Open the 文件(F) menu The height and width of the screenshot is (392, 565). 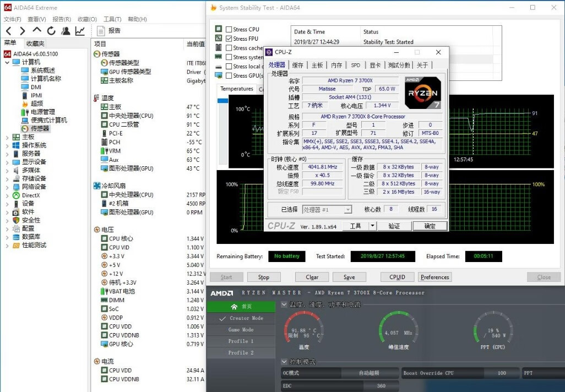coord(12,19)
